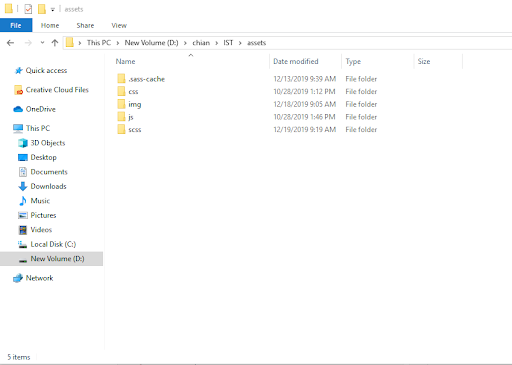This screenshot has width=512, height=365.
Task: Click 'IST' in the address path
Action: click(228, 43)
